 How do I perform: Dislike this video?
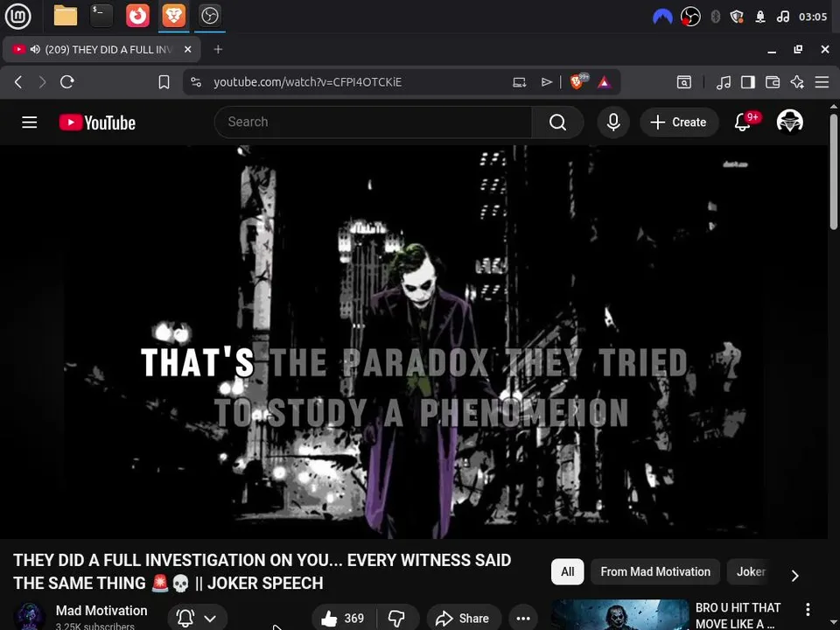397,619
